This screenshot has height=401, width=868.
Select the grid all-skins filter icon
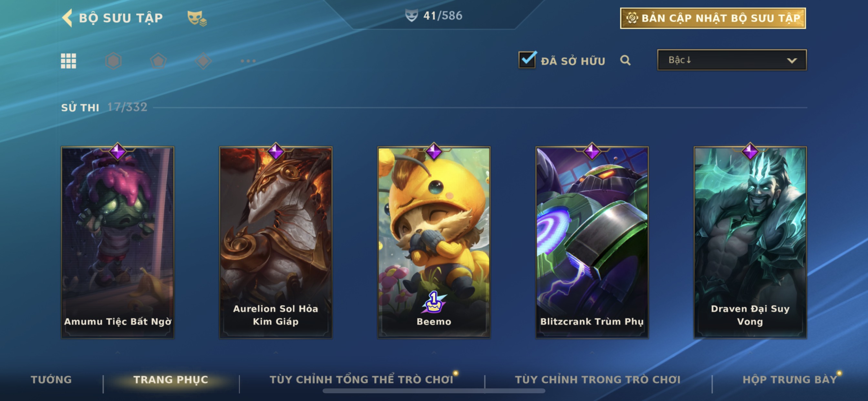(68, 61)
